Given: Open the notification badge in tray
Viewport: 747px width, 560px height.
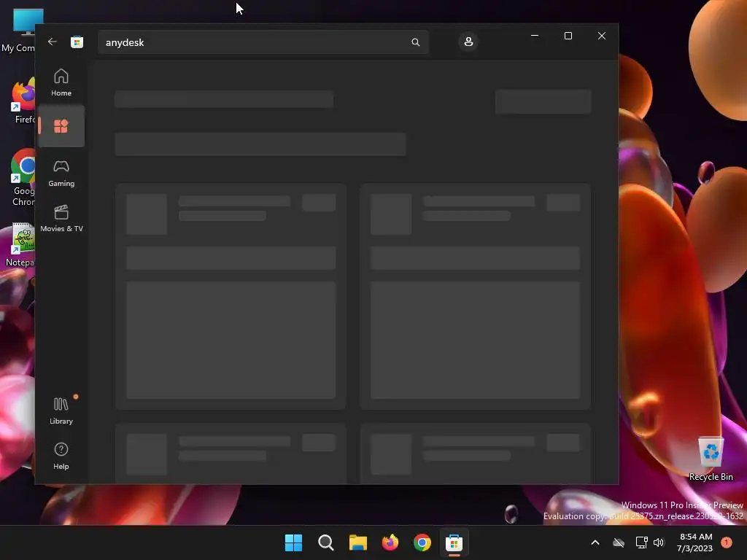Looking at the screenshot, I should point(727,542).
